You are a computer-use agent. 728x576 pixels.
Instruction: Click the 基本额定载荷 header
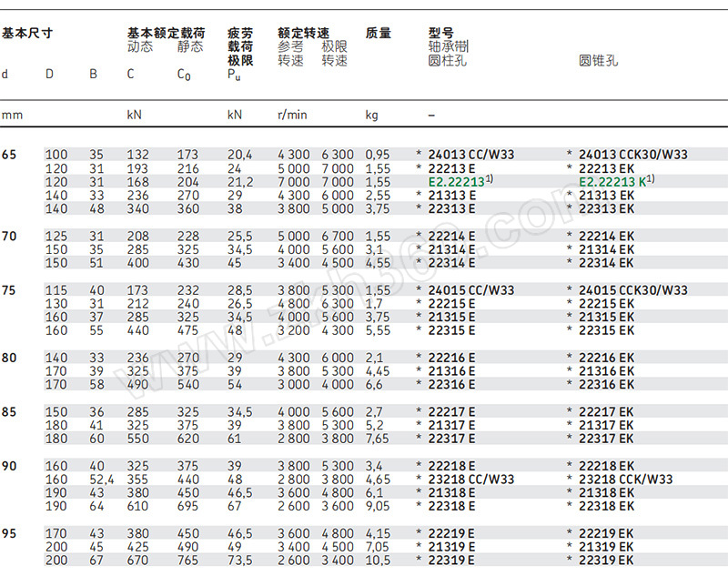pos(167,34)
